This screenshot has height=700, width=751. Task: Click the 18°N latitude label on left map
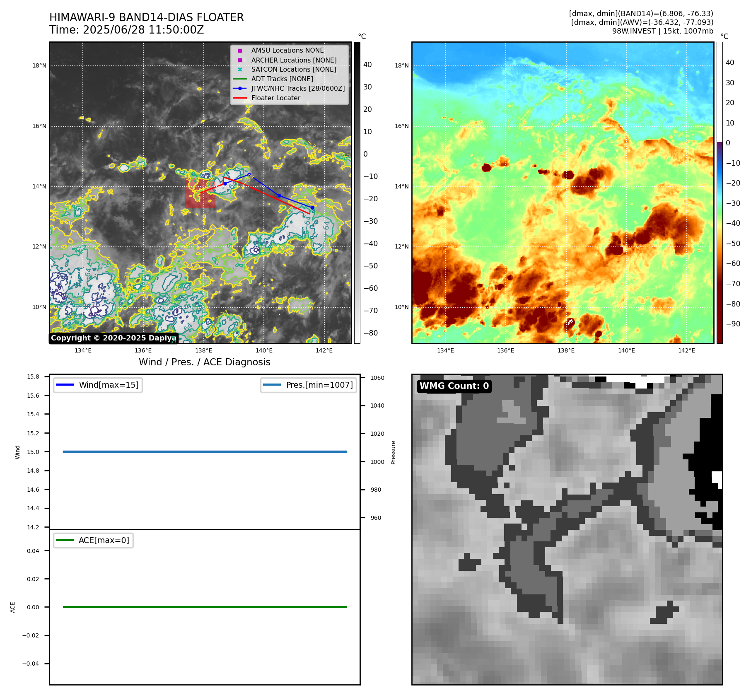click(x=39, y=65)
